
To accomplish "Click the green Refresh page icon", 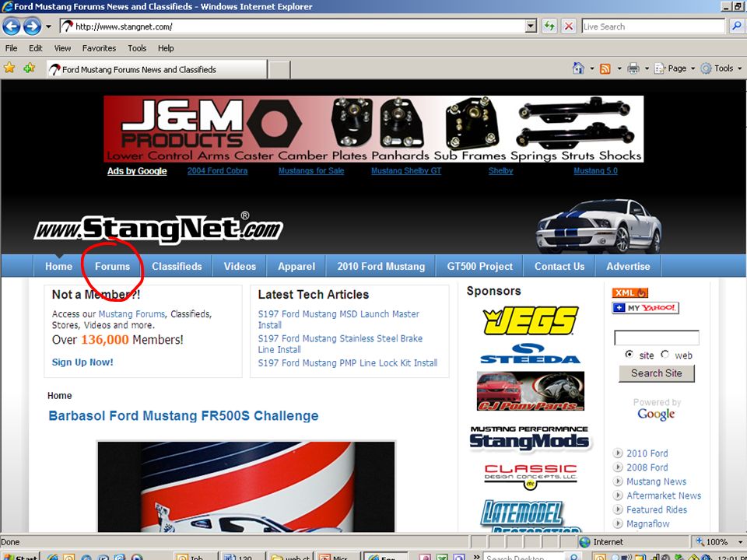I will (549, 26).
